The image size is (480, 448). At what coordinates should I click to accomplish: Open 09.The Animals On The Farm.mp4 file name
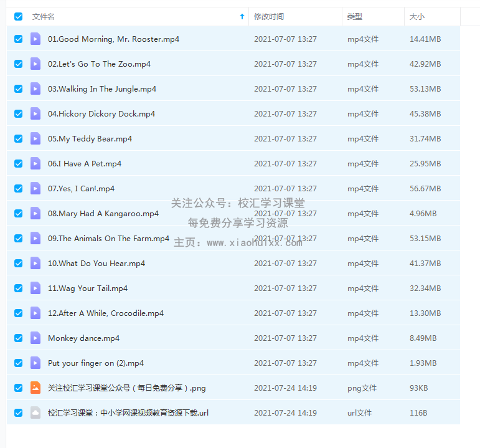(108, 238)
